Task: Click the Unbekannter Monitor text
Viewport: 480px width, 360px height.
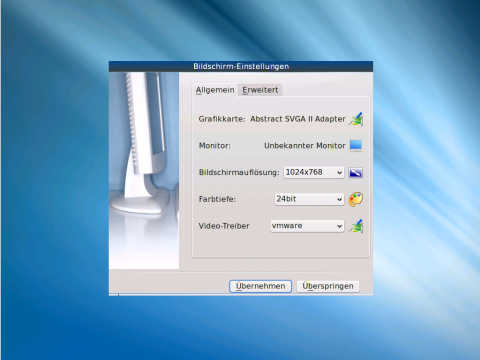Action: [x=305, y=146]
